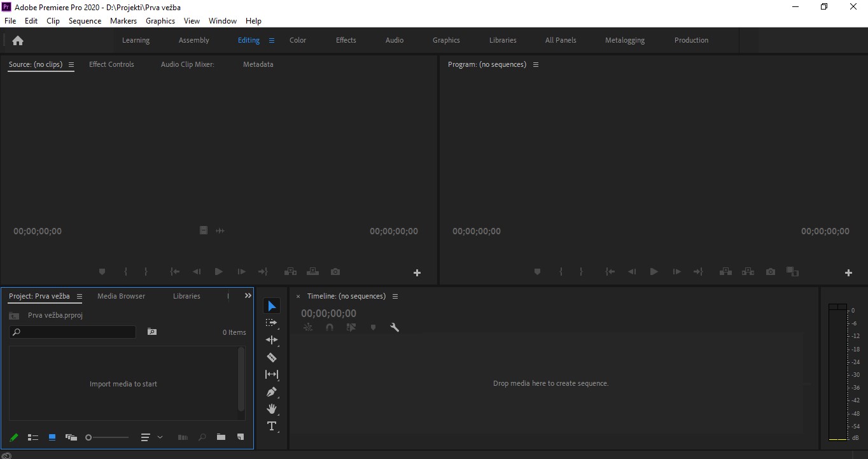
Task: Click Export Frame camera in Source monitor
Action: coord(335,272)
